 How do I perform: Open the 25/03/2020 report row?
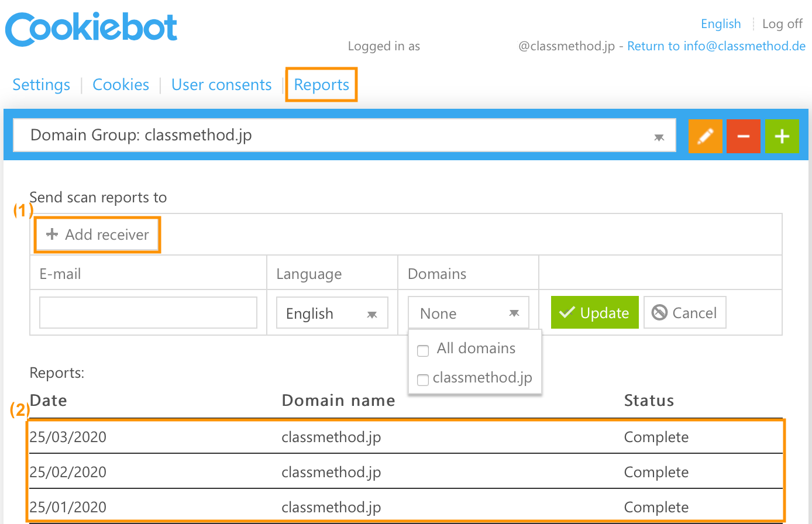(406, 437)
